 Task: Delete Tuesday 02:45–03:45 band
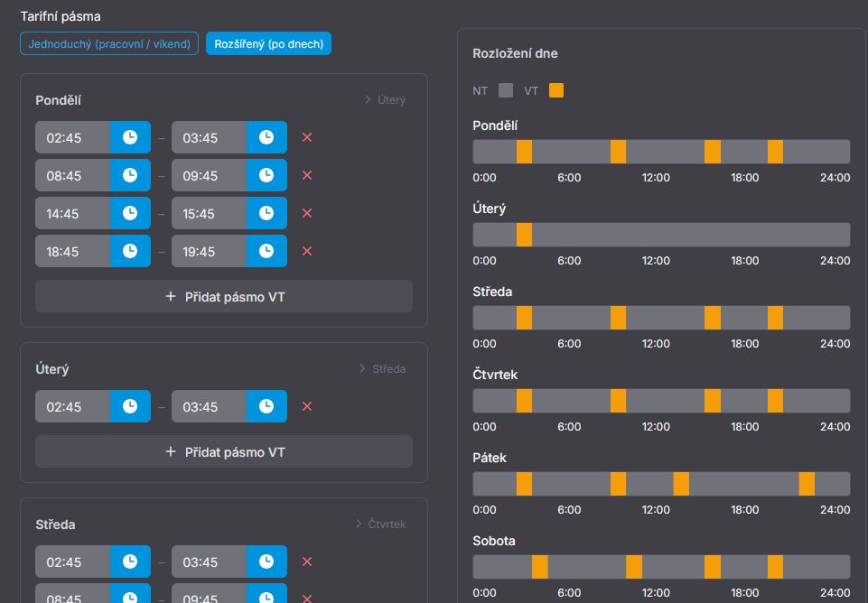coord(307,407)
